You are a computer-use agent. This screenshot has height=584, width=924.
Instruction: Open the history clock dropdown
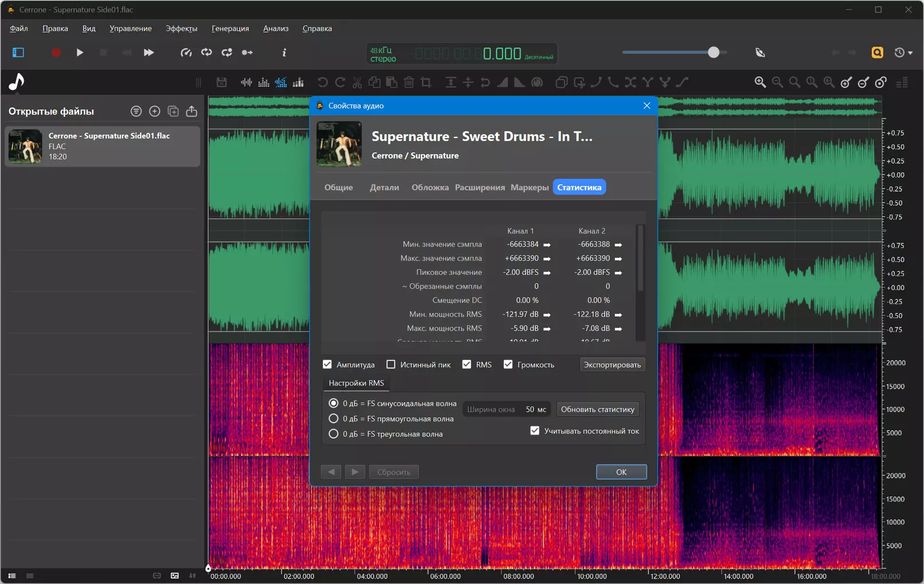pyautogui.click(x=903, y=53)
